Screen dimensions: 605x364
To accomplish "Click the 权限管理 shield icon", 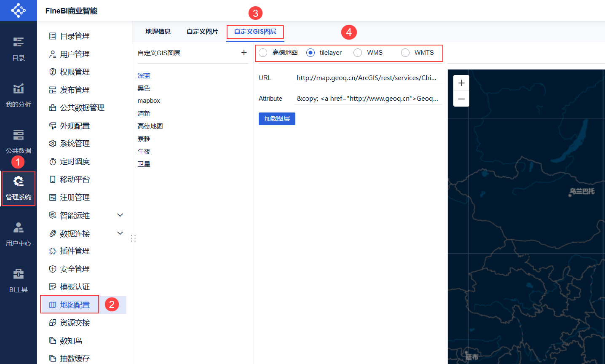I will tap(53, 72).
